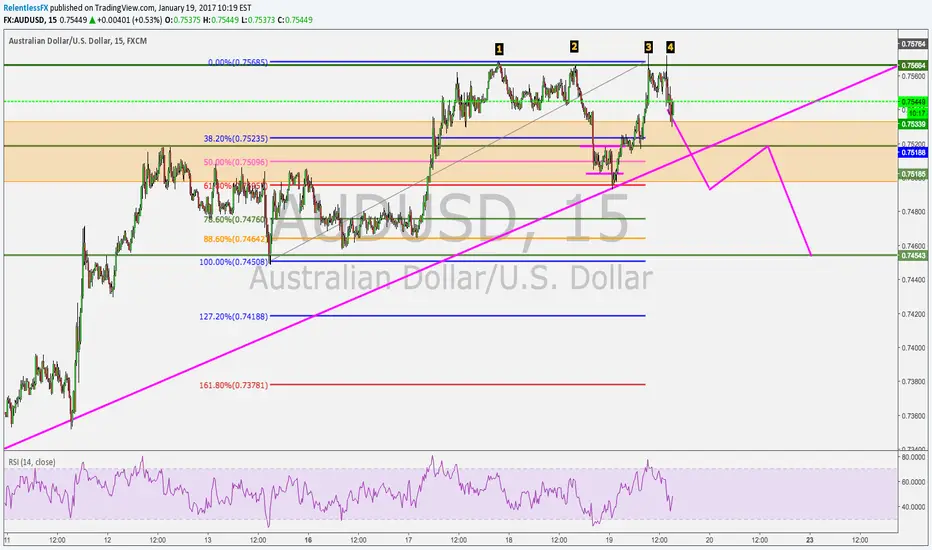Select the blue 0.75188 price label
The width and height of the screenshot is (932, 550).
click(913, 153)
